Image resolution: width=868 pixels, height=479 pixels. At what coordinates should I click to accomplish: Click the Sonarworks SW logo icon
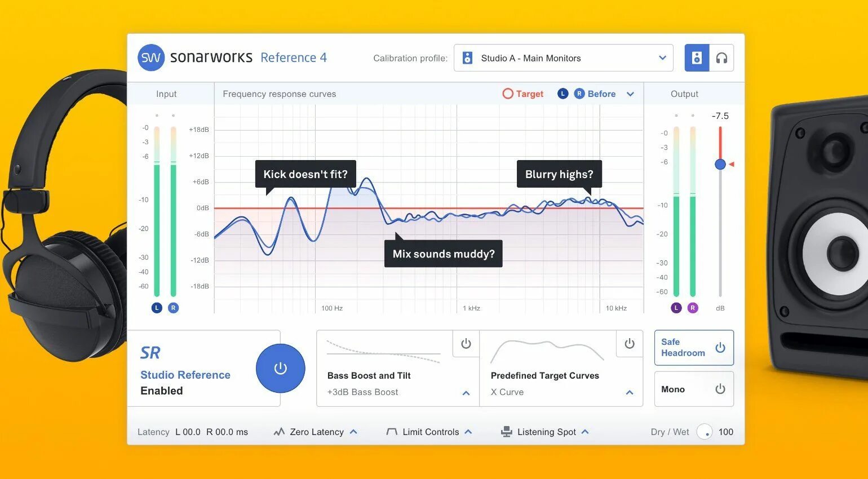click(x=151, y=57)
